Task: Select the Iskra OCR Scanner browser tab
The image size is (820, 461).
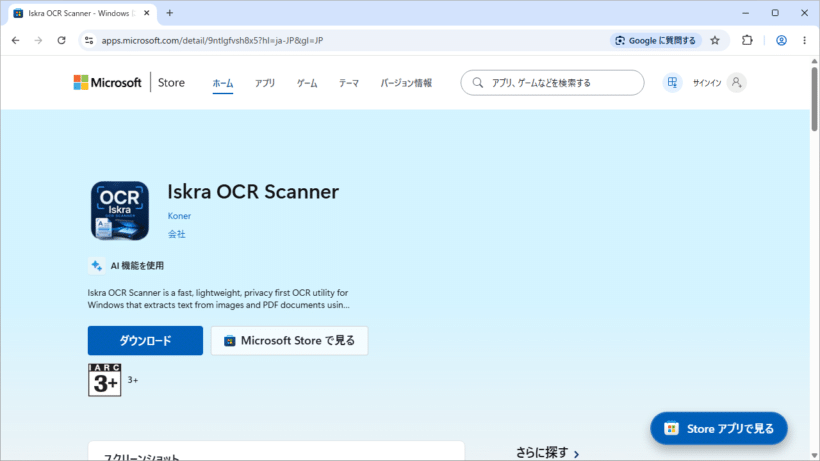Action: tap(81, 13)
